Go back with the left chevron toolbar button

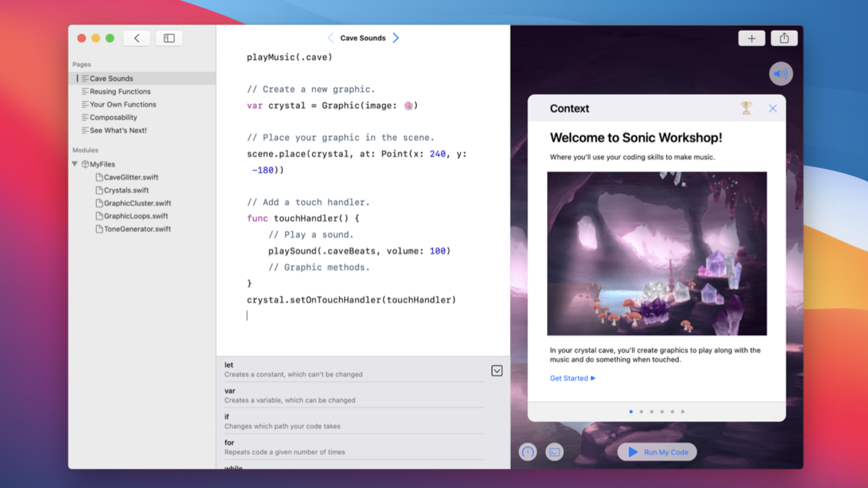(136, 38)
